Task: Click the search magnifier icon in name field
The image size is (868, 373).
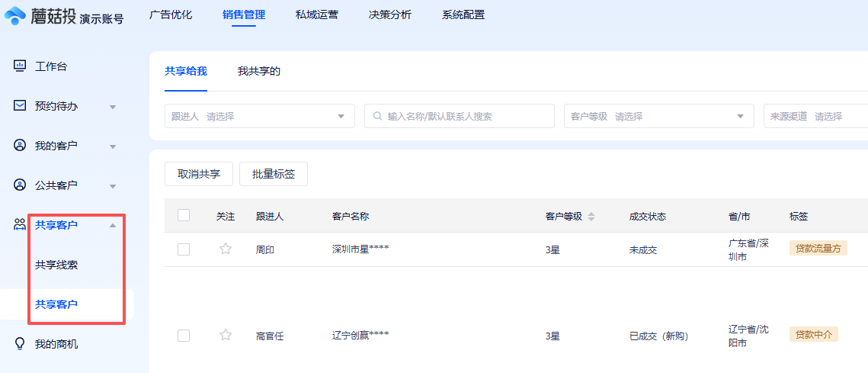Action: 377,117
